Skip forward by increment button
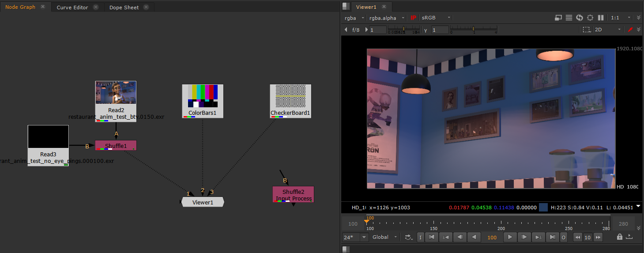 (x=598, y=238)
